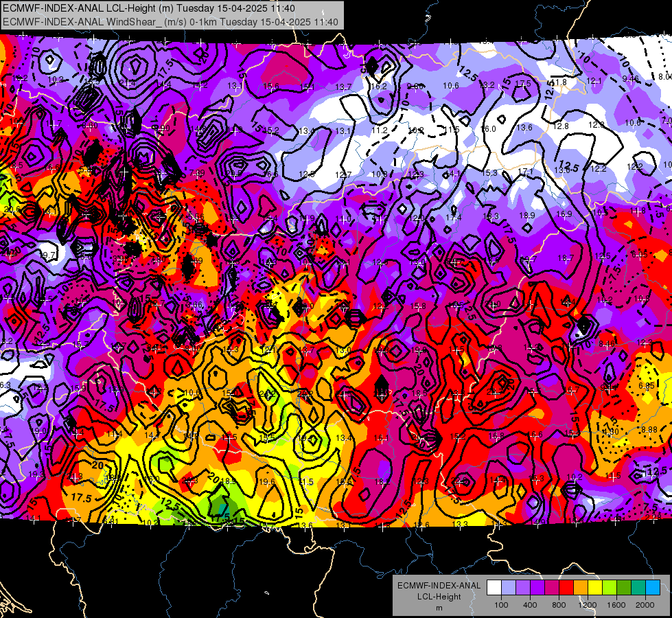This screenshot has width=672, height=618.
Task: Click the legend scale label 800
Action: point(559,605)
